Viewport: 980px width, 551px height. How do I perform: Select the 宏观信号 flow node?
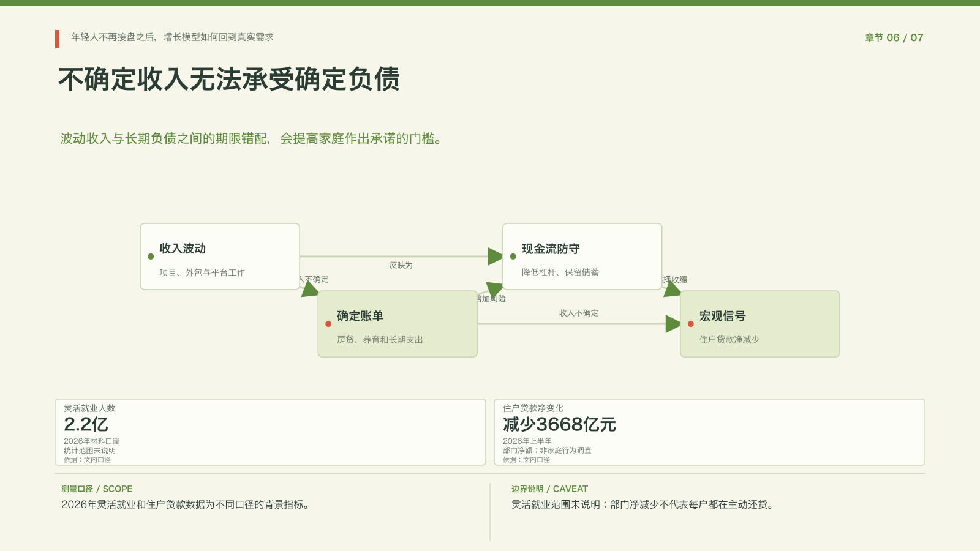tap(759, 324)
